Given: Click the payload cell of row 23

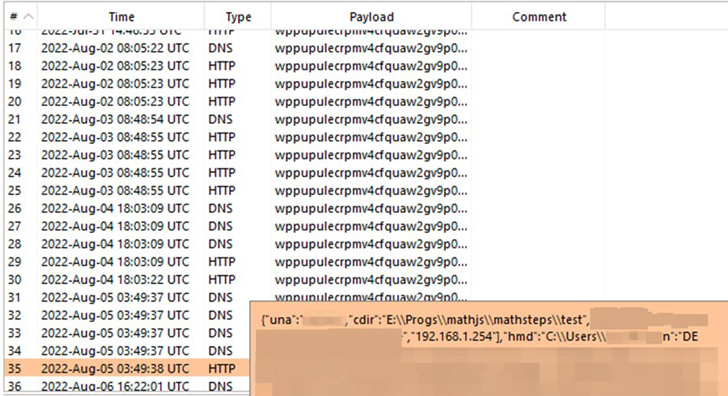Looking at the screenshot, I should (x=371, y=155).
